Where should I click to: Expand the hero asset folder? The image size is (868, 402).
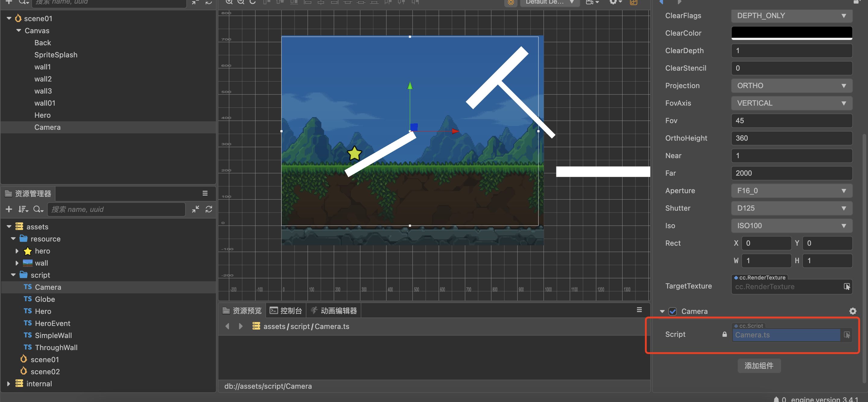point(17,251)
